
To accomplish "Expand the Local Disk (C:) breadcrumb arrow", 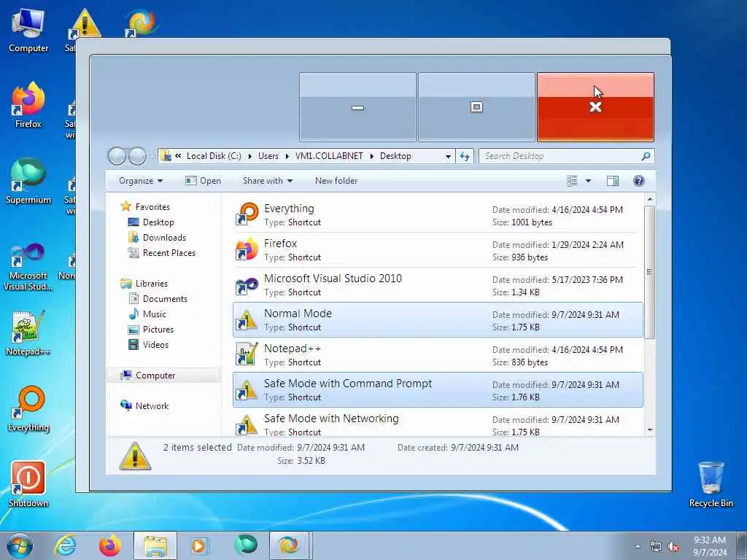I will click(249, 156).
